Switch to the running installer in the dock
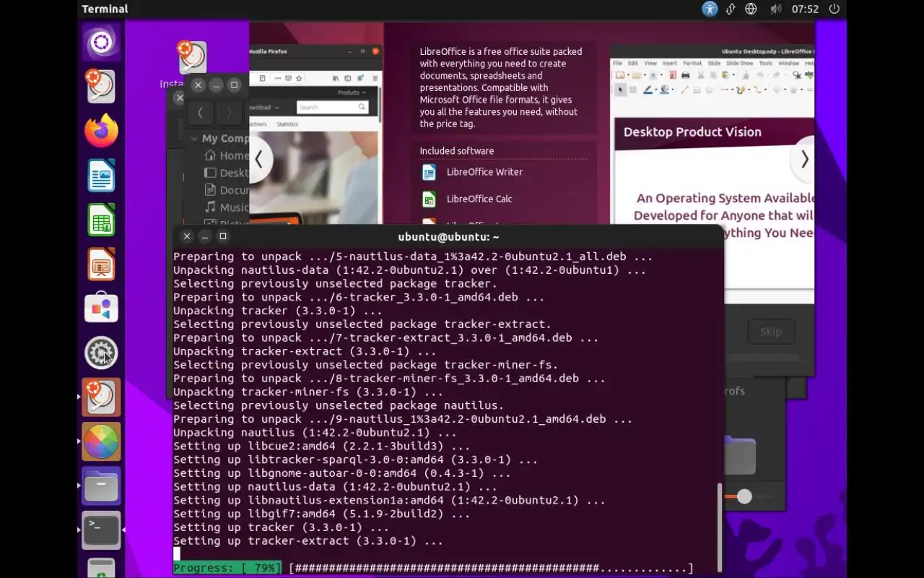This screenshot has width=924, height=578. tap(101, 397)
